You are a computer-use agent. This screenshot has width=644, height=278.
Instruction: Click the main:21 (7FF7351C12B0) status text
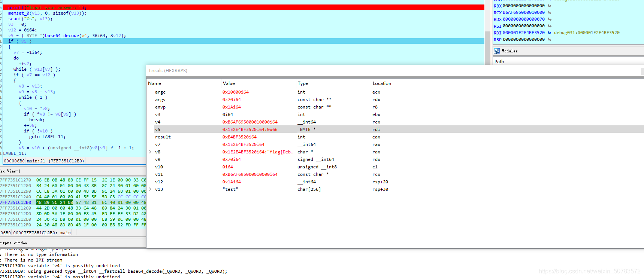[55, 161]
